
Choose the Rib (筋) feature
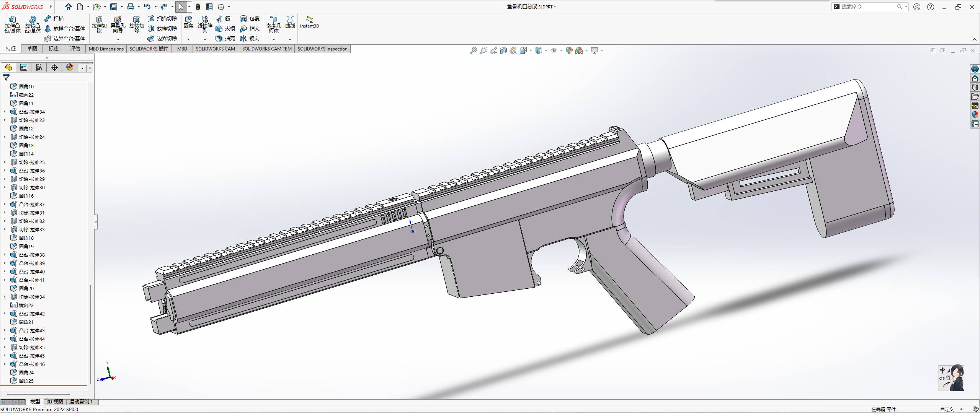pos(223,18)
